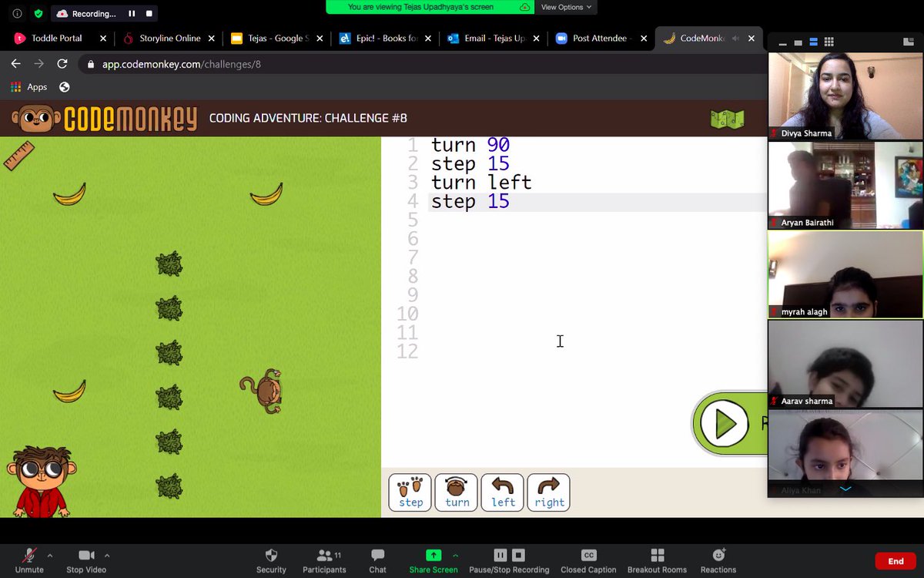This screenshot has width=924, height=578.
Task: Click Share Screen button
Action: 434,560
